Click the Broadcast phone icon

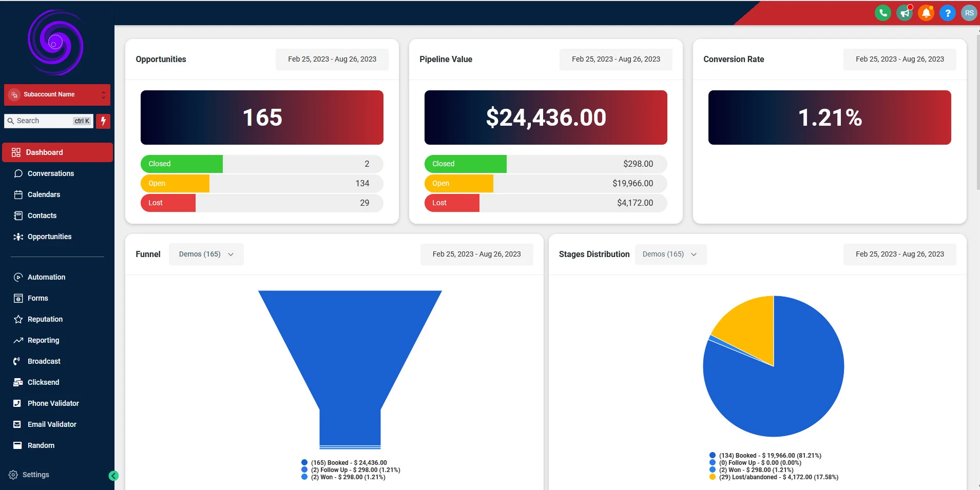(17, 361)
